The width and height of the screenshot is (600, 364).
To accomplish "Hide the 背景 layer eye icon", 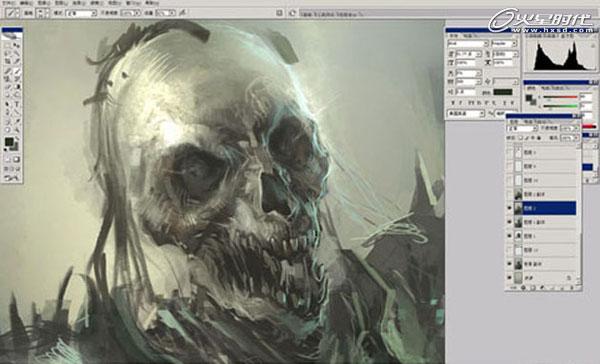I will [x=509, y=277].
